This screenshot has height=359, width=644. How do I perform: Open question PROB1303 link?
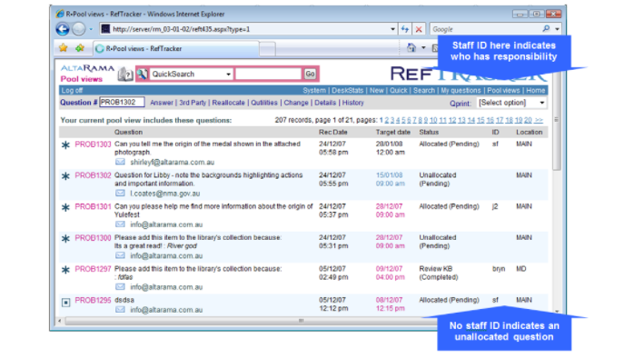pyautogui.click(x=93, y=145)
